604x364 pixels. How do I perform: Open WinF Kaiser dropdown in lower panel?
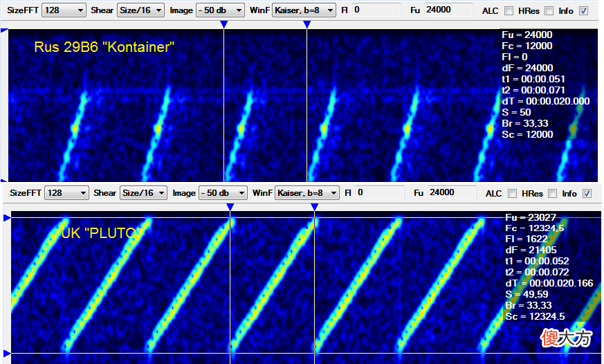pos(307,193)
